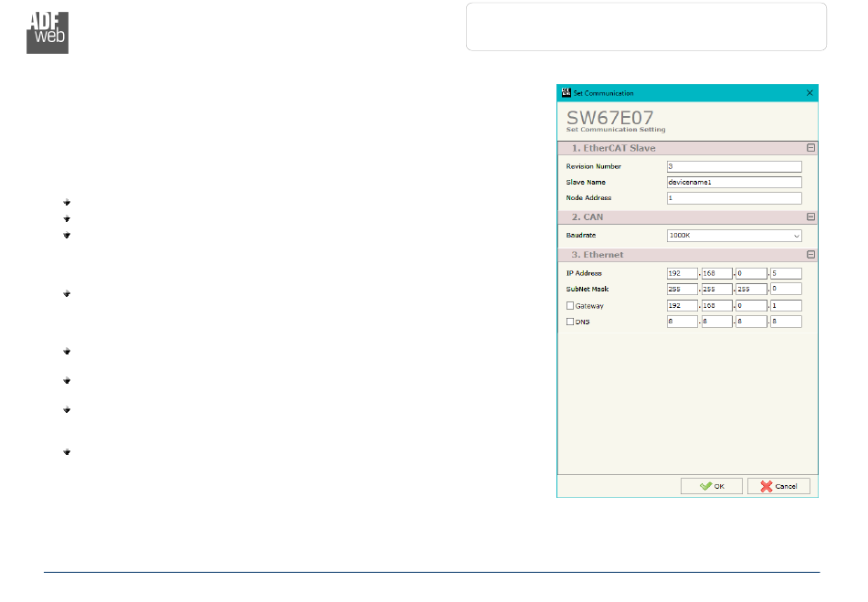Click DNS fourth octet field

786,322
